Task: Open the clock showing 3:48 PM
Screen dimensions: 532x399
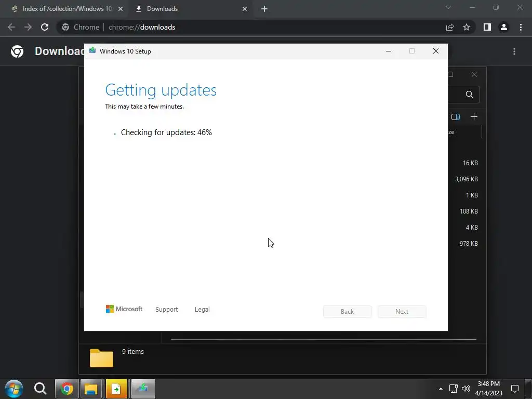Action: 488,389
